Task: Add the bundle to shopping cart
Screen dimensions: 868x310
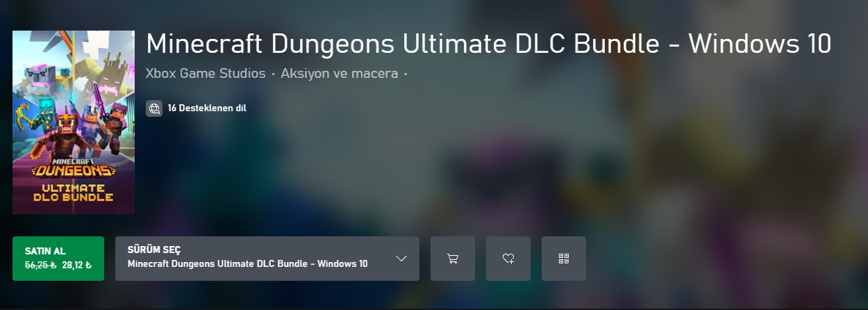Action: [x=453, y=259]
